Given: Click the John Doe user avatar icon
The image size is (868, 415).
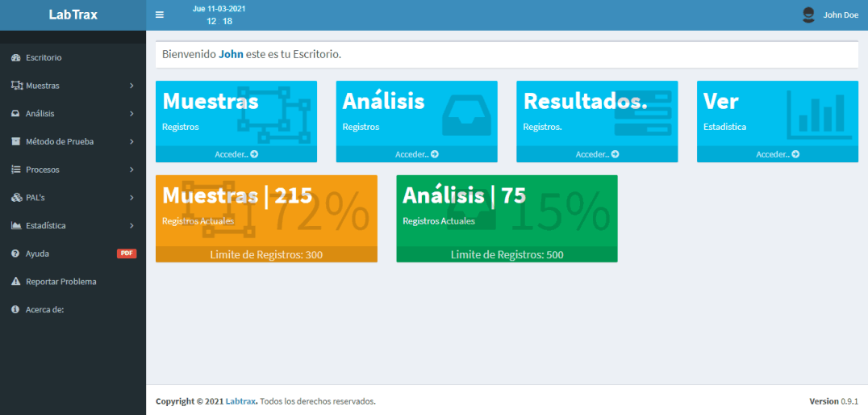Looking at the screenshot, I should tap(808, 15).
